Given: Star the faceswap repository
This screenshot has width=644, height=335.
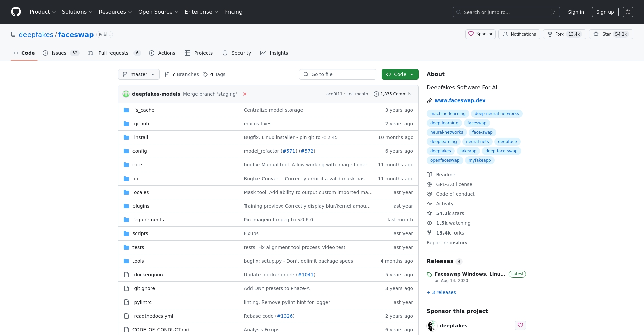Looking at the screenshot, I should [611, 34].
